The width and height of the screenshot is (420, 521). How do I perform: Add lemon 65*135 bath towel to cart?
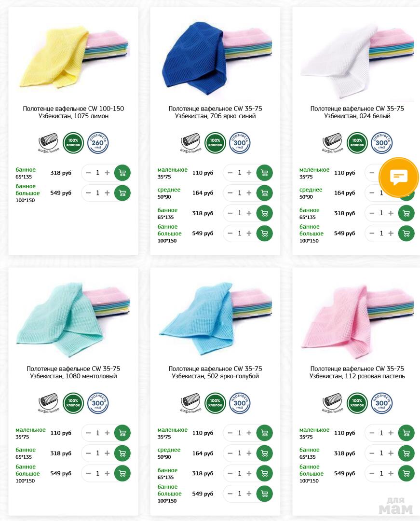click(122, 173)
